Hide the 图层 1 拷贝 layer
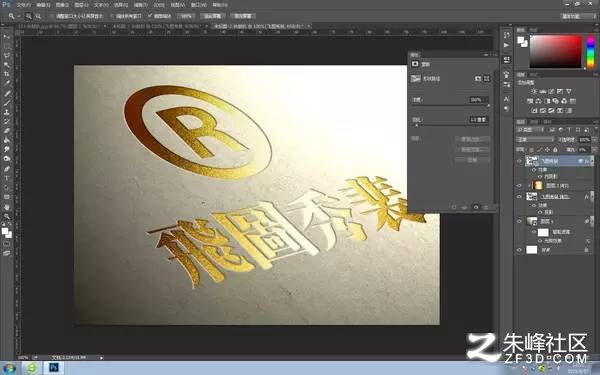Screen dimensions: 600x375 tap(519, 186)
